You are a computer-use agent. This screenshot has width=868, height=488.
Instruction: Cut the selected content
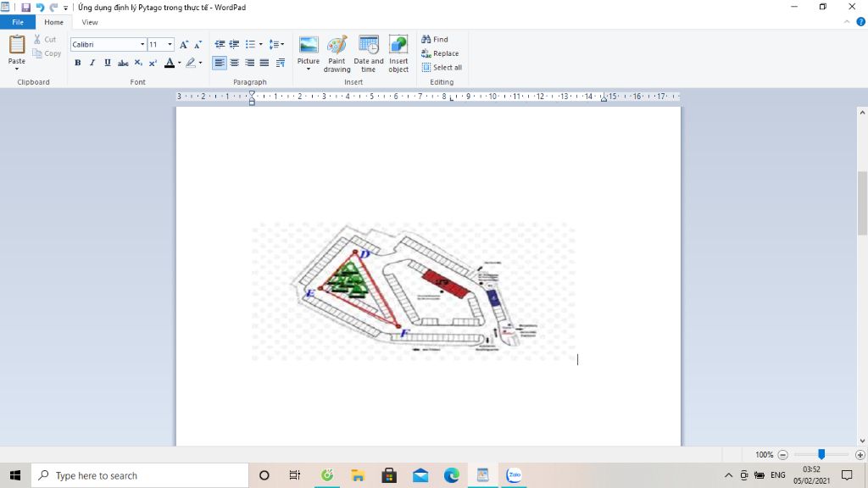[45, 39]
